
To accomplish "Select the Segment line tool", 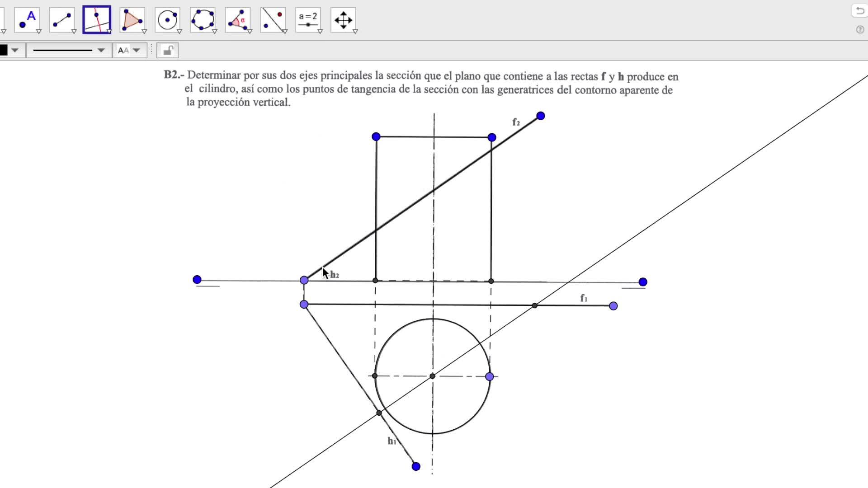I will [62, 20].
